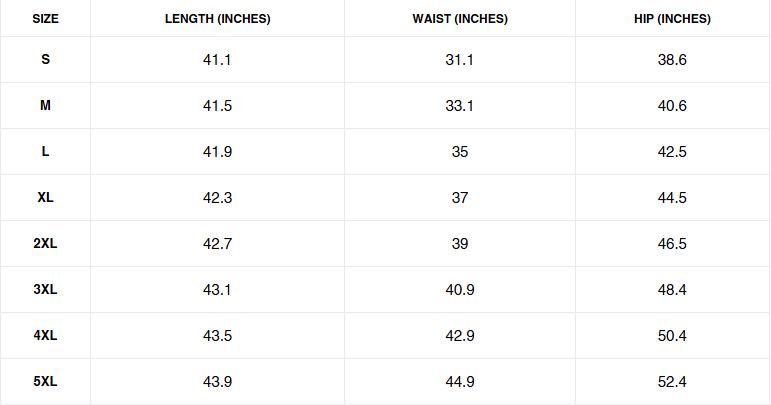Click length value 42.7 for size 2XL

[217, 244]
